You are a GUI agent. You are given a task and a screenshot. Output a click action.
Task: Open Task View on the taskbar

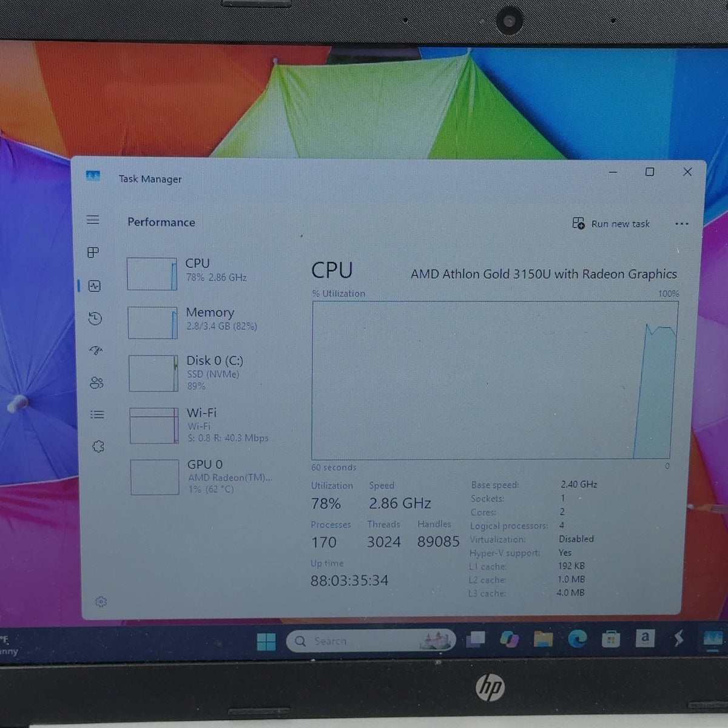476,639
